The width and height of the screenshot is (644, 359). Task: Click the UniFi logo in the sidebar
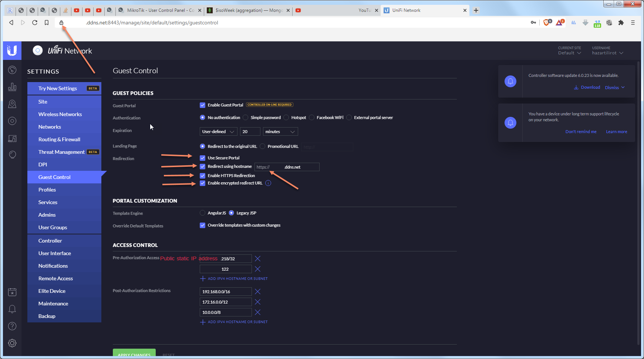click(12, 51)
